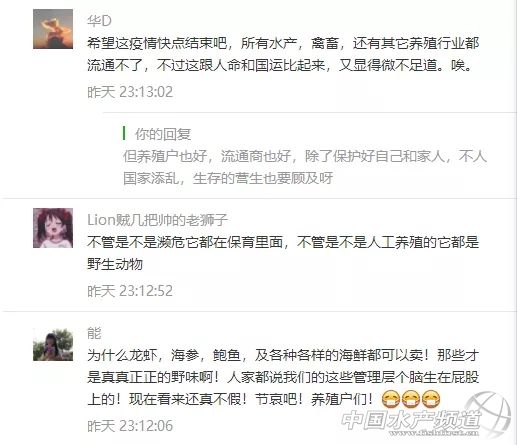
Task: Click 华D's sunset profile avatar
Action: [x=53, y=29]
